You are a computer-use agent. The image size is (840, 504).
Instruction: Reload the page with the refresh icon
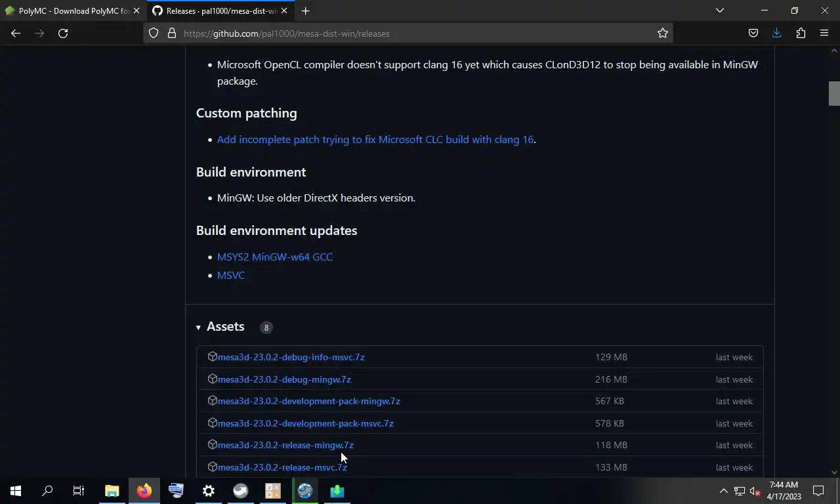pos(63,33)
